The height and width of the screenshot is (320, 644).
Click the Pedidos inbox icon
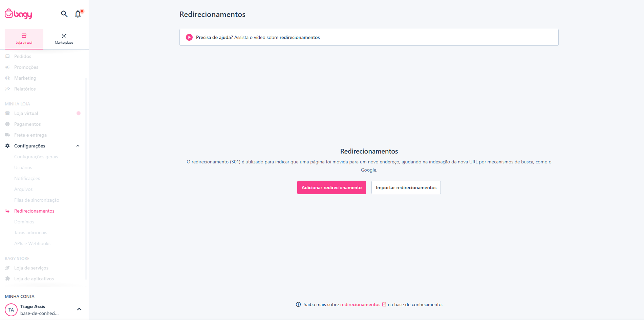point(7,56)
